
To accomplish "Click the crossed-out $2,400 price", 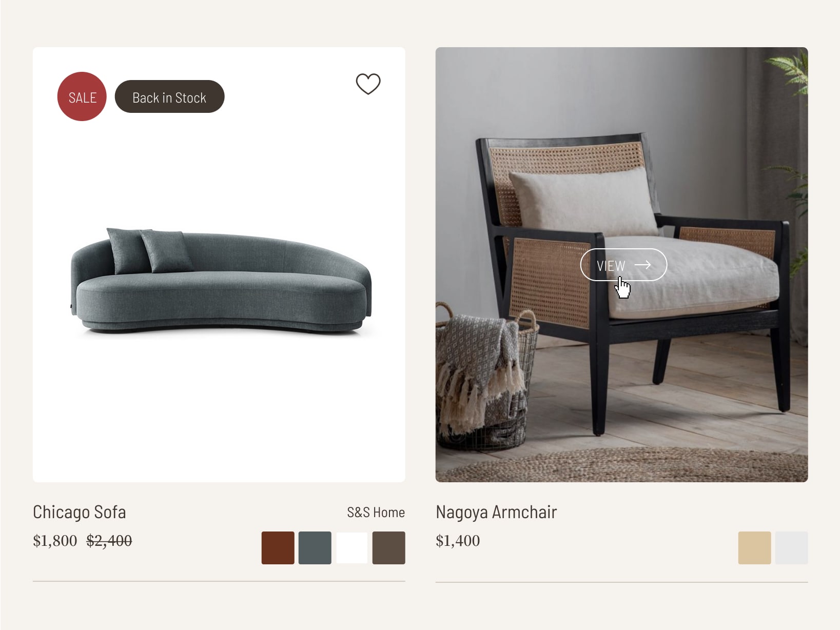I will [x=109, y=541].
